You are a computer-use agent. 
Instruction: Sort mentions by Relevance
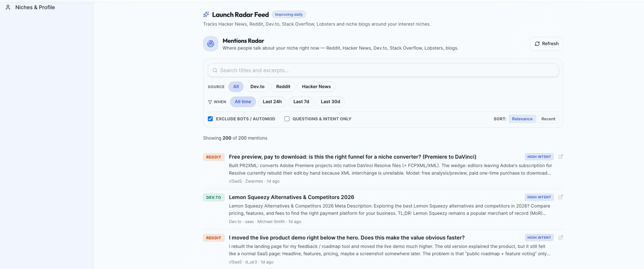point(522,119)
